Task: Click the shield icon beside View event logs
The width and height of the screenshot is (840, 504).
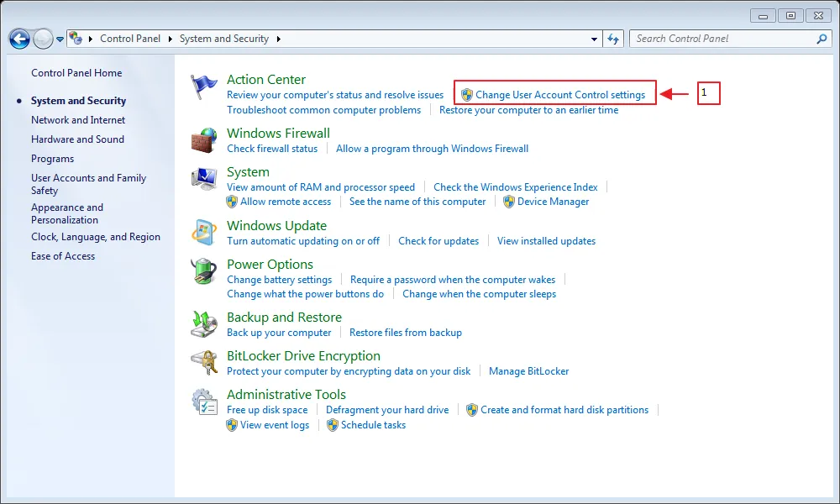Action: [232, 425]
